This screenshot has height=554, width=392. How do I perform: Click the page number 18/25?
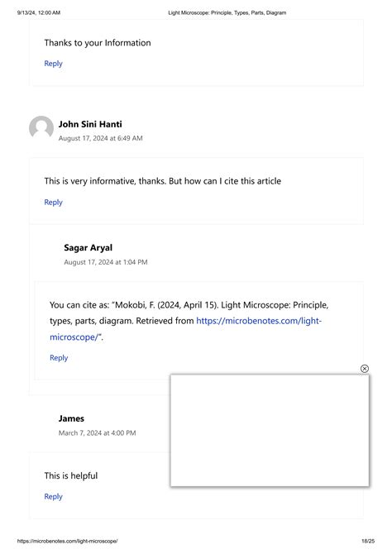pos(368,541)
